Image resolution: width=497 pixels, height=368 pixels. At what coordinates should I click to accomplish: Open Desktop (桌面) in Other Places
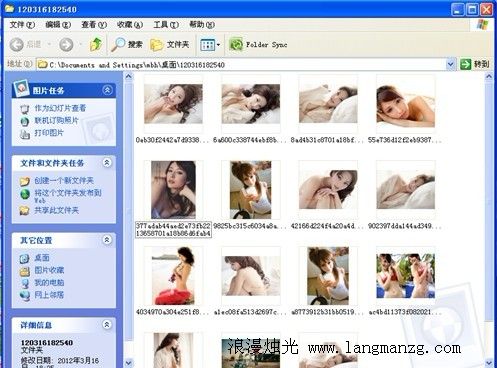click(x=42, y=258)
